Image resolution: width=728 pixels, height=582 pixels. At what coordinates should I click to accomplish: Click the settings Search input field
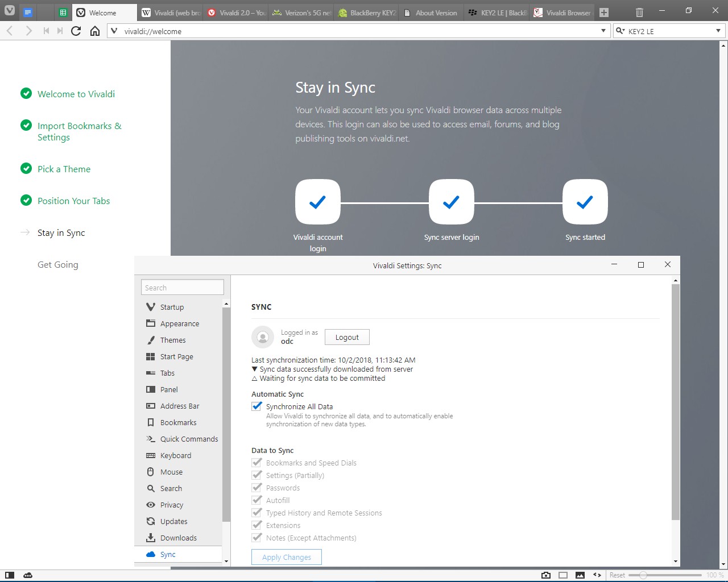(x=183, y=288)
